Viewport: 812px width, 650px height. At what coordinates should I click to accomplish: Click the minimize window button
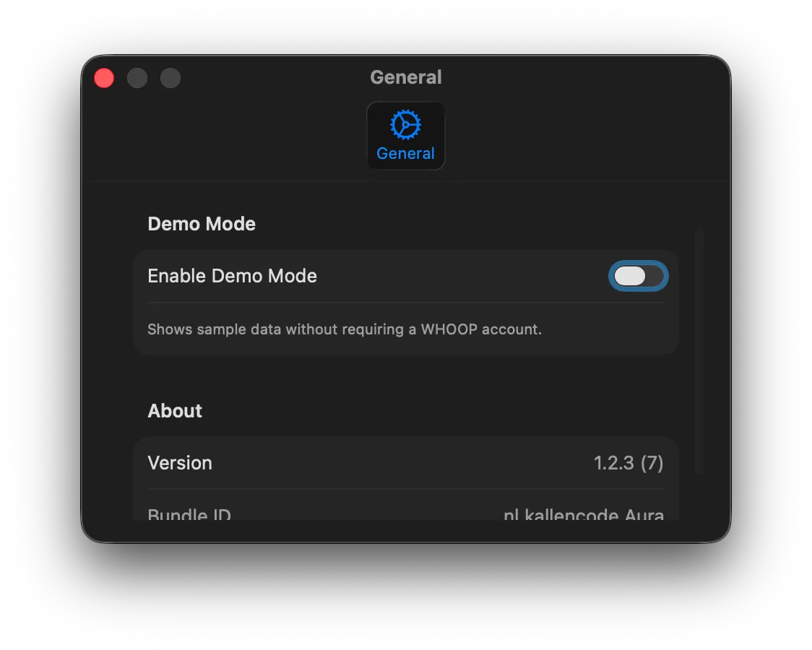137,78
